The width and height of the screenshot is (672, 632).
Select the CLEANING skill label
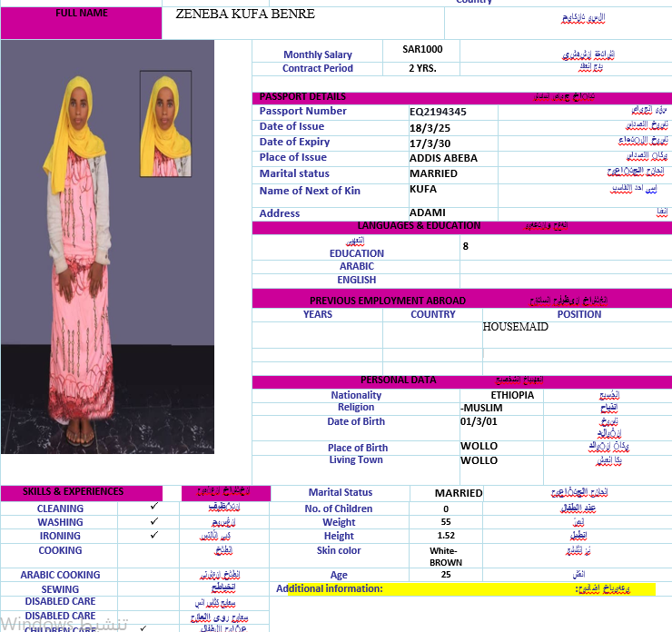pos(60,509)
